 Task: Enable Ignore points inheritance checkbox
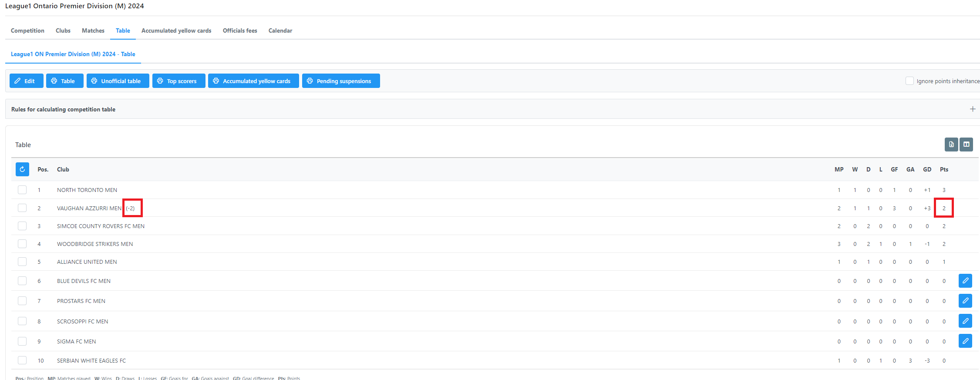(x=909, y=81)
